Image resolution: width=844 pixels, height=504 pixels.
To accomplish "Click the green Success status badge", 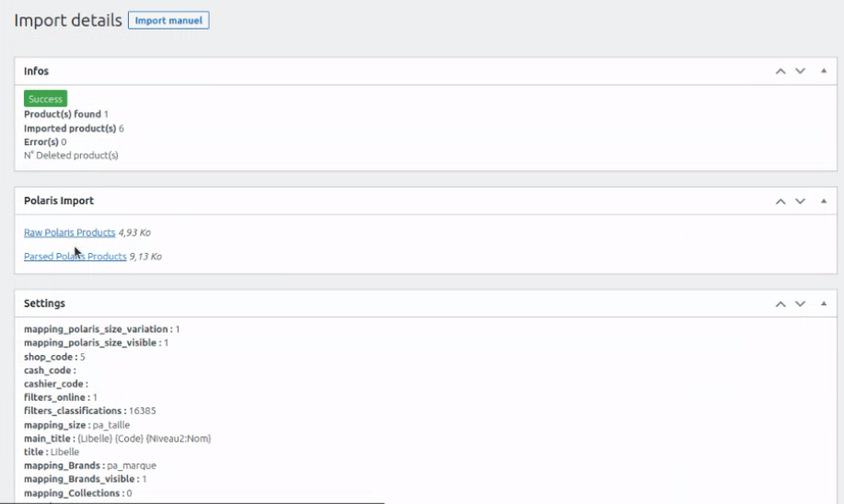I will pos(45,99).
